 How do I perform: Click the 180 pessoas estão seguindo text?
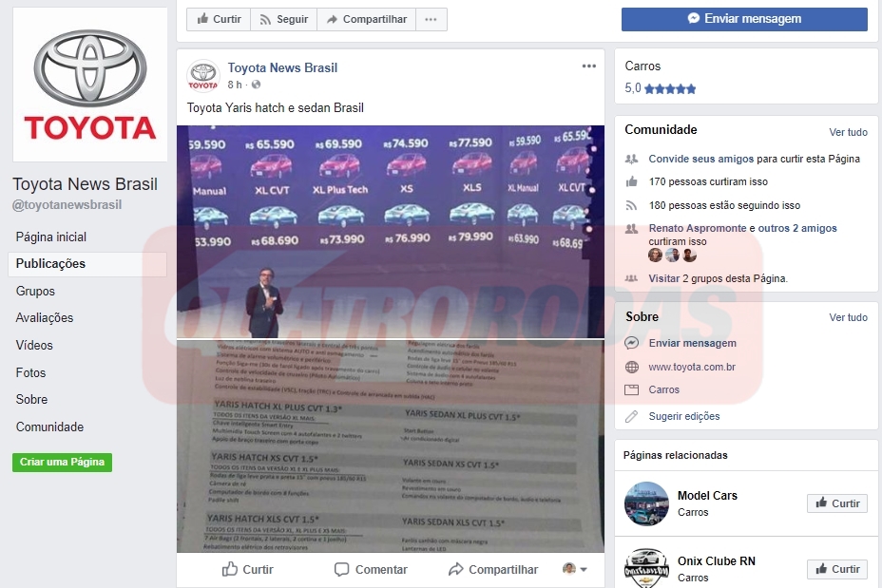[x=724, y=205]
